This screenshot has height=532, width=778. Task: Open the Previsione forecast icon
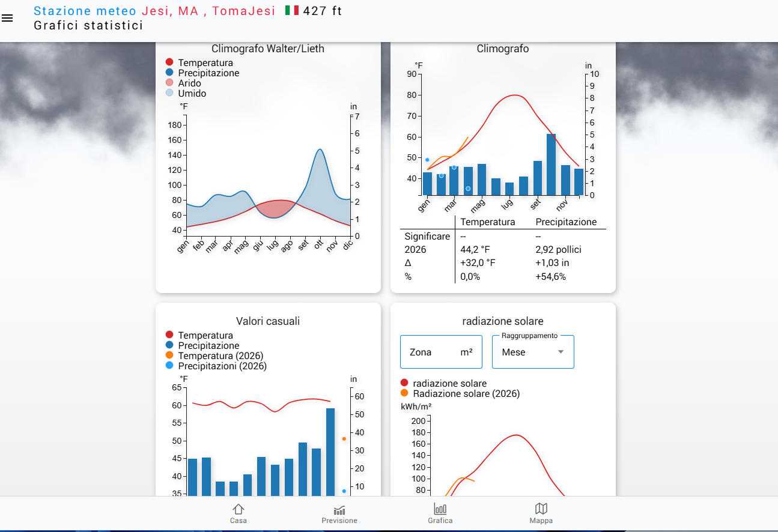339,509
